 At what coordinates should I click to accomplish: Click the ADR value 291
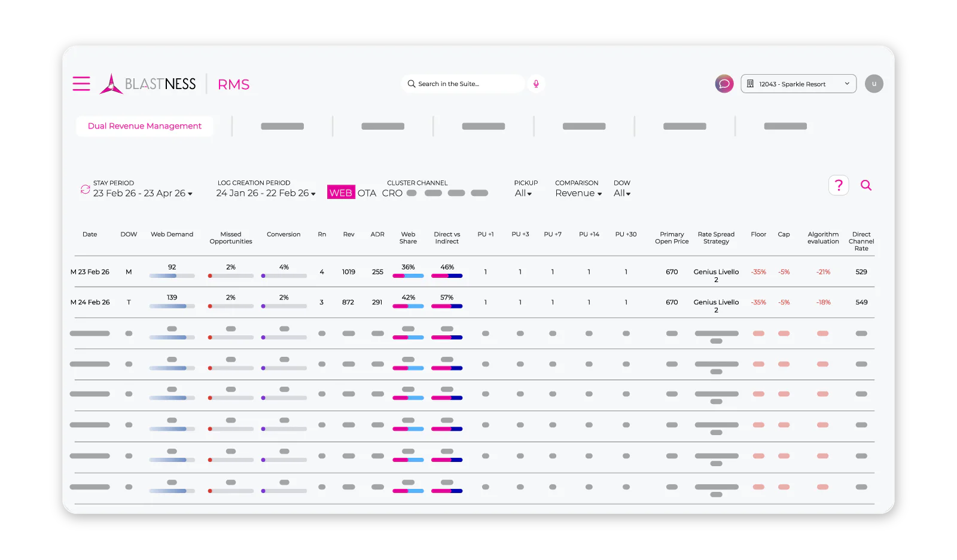[x=377, y=302]
